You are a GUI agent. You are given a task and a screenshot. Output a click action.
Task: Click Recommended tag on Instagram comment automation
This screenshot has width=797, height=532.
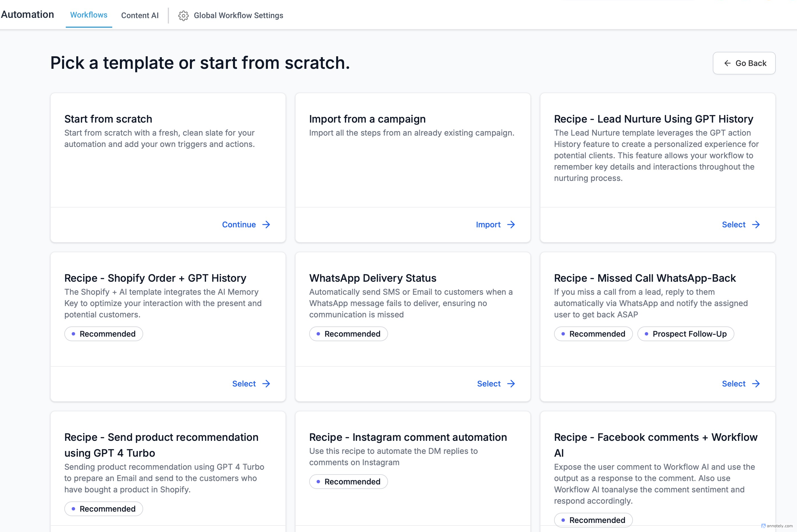pyautogui.click(x=348, y=482)
